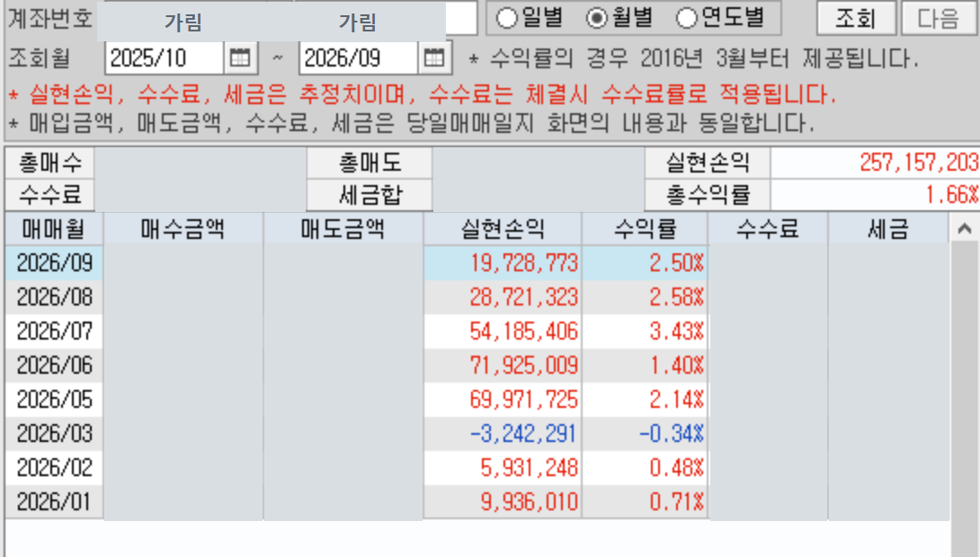
Task: Select the 월별 radio option
Action: coord(619,17)
